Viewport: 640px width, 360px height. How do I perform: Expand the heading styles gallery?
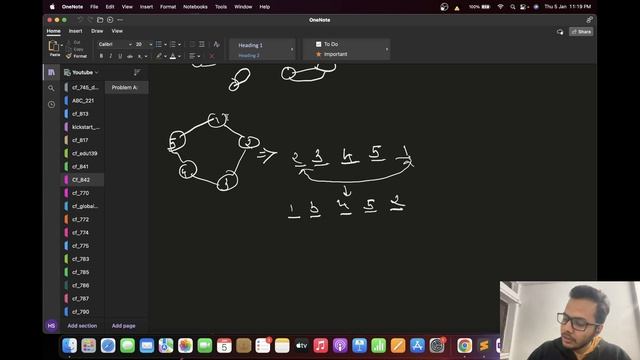point(292,49)
